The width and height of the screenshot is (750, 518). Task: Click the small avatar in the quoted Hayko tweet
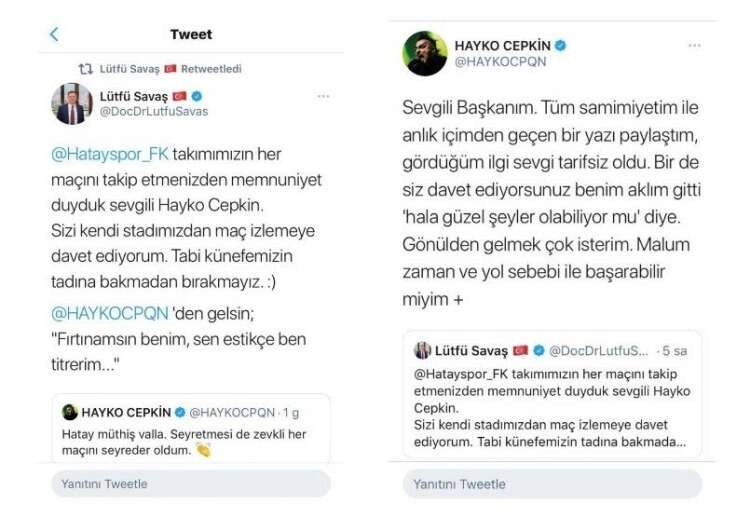pos(70,412)
